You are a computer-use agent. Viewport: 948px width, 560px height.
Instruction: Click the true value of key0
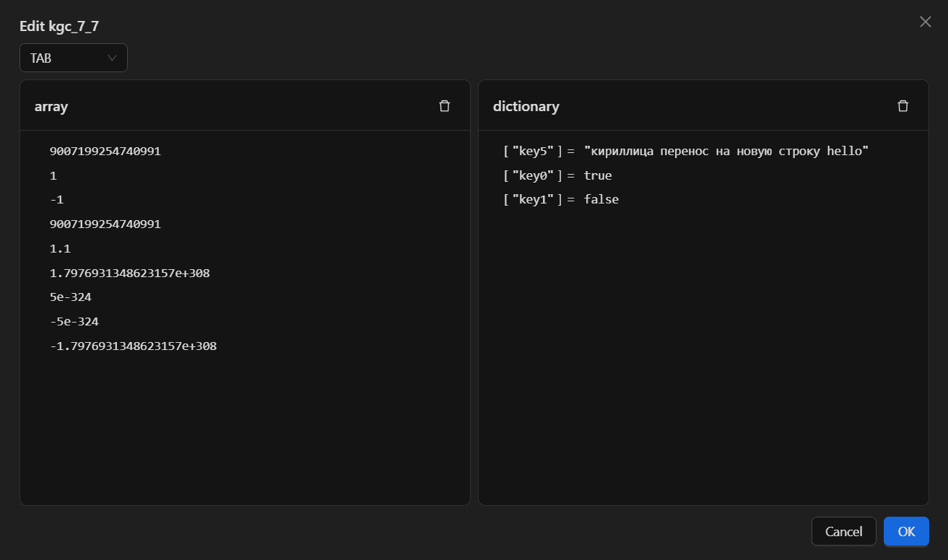click(x=598, y=175)
